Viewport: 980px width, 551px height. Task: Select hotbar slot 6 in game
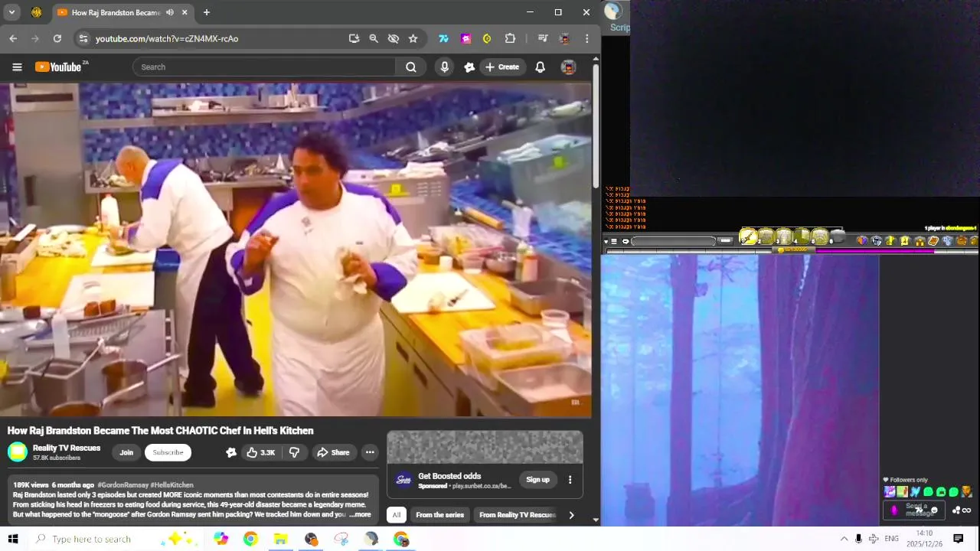[x=837, y=237]
